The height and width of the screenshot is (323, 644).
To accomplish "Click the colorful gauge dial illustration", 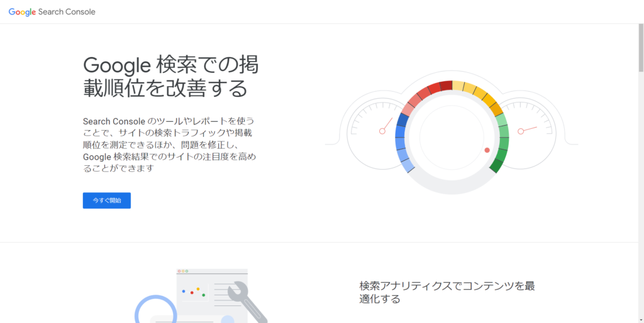I will 452,133.
